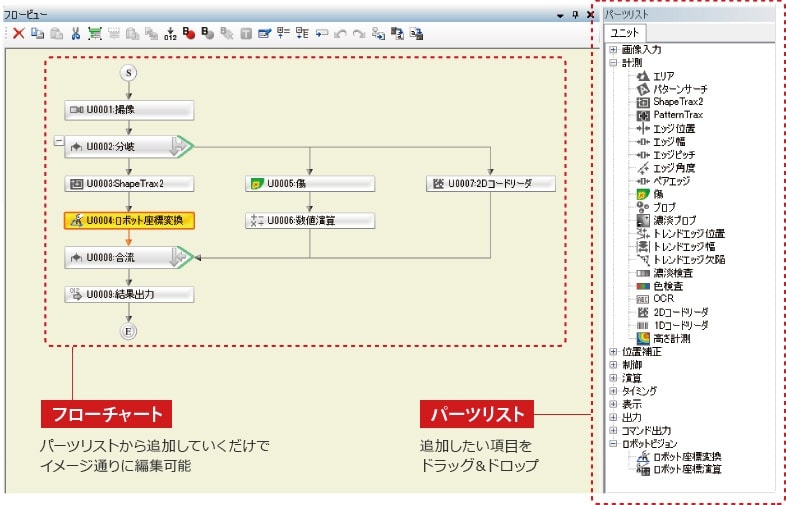Screen dimensions: 786x505
Task: Click the scissors cut icon in toolbar
Action: tap(75, 33)
